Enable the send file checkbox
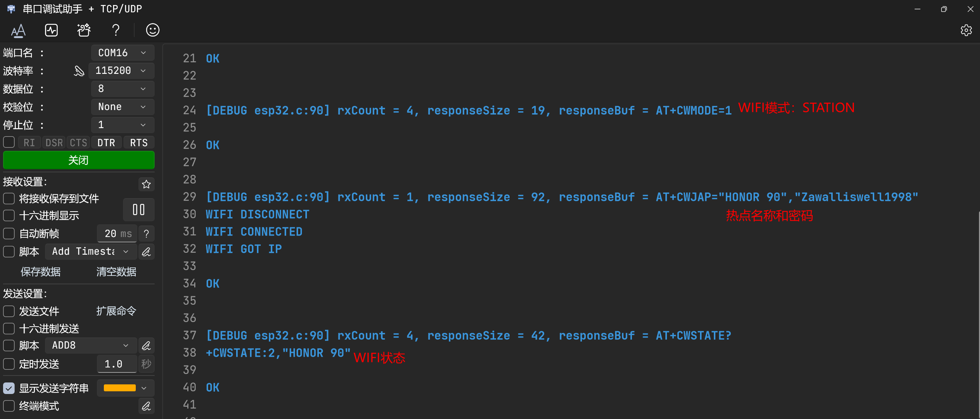 tap(9, 311)
